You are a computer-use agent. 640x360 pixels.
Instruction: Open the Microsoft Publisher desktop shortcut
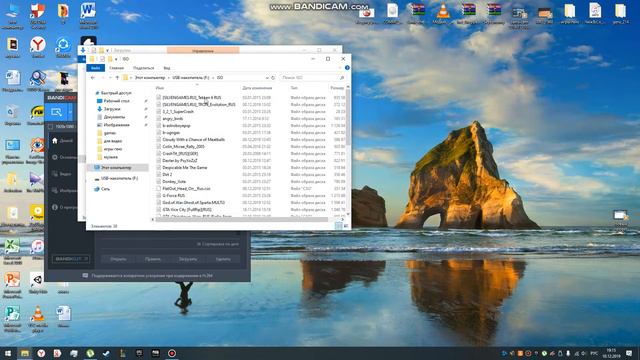click(x=12, y=319)
